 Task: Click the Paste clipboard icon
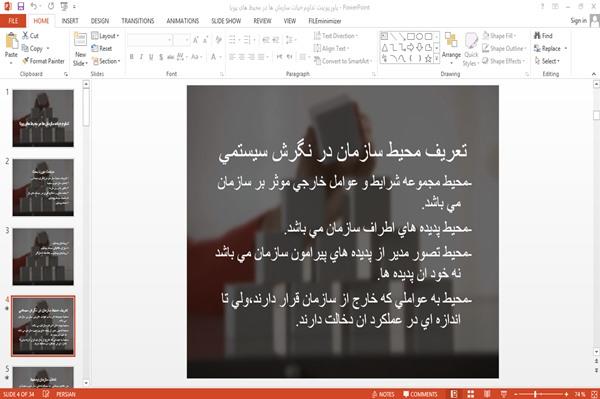[x=11, y=41]
